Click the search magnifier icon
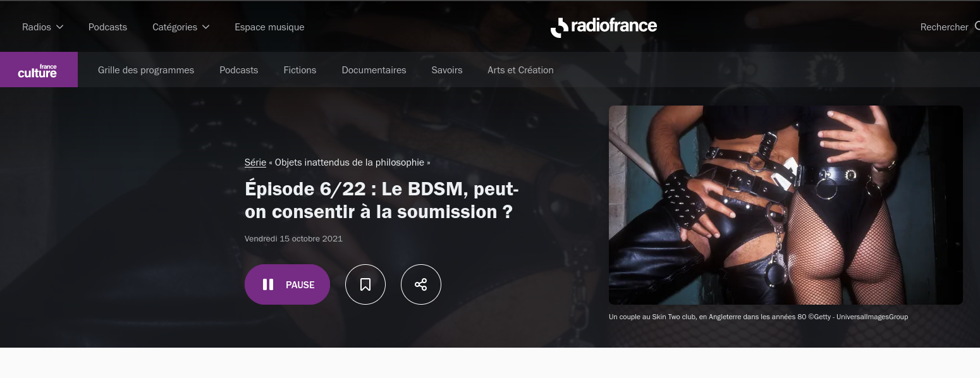This screenshot has height=378, width=980. pyautogui.click(x=977, y=27)
